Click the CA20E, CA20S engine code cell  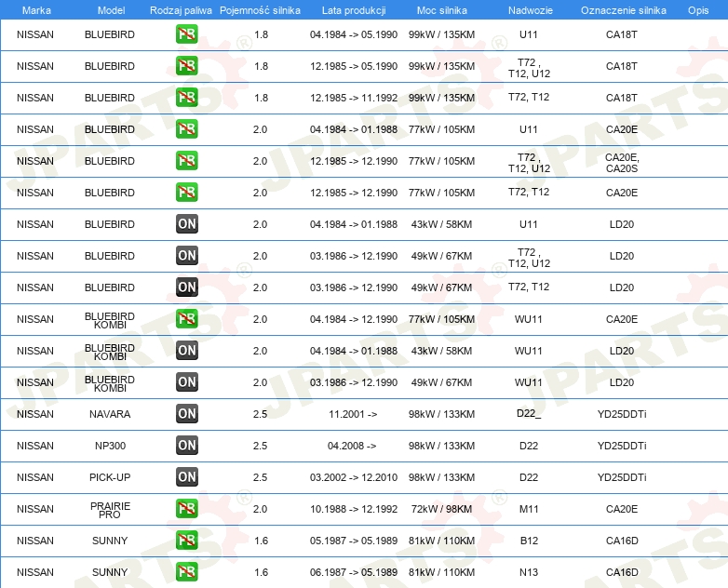click(x=622, y=163)
